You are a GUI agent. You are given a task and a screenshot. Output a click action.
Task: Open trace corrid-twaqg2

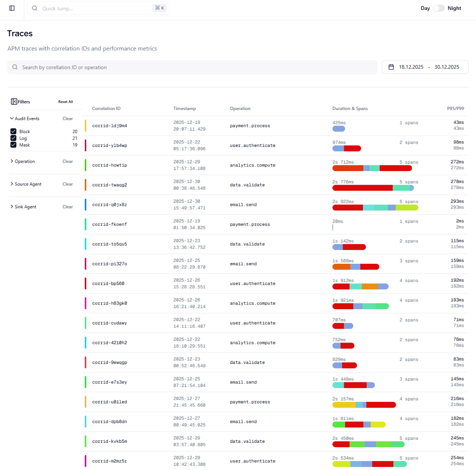pyautogui.click(x=110, y=185)
